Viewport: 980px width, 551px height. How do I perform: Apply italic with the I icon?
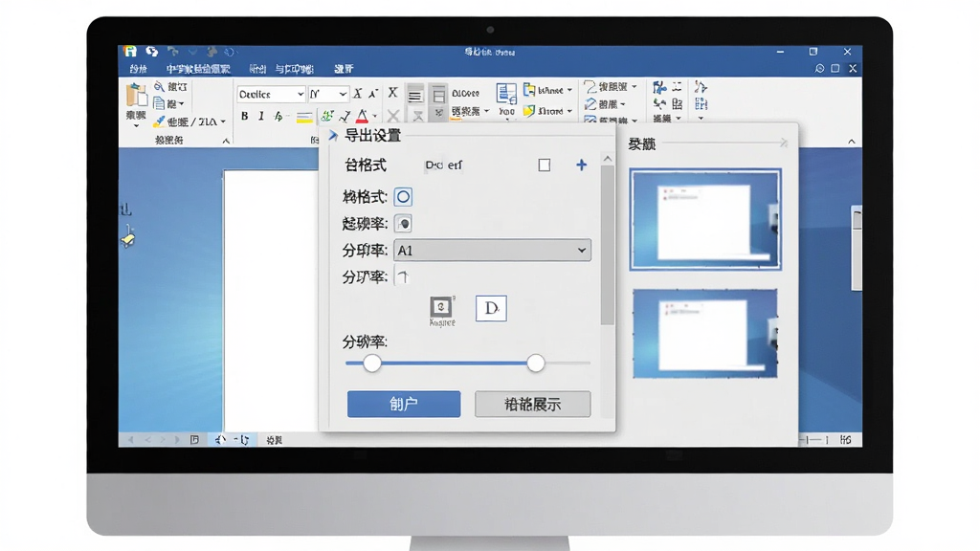(x=261, y=116)
